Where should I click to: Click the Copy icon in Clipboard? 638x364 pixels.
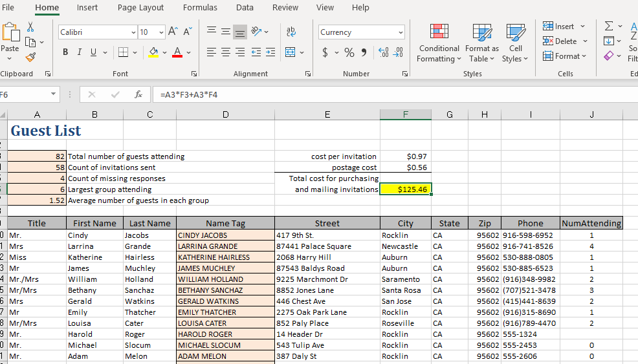(30, 42)
